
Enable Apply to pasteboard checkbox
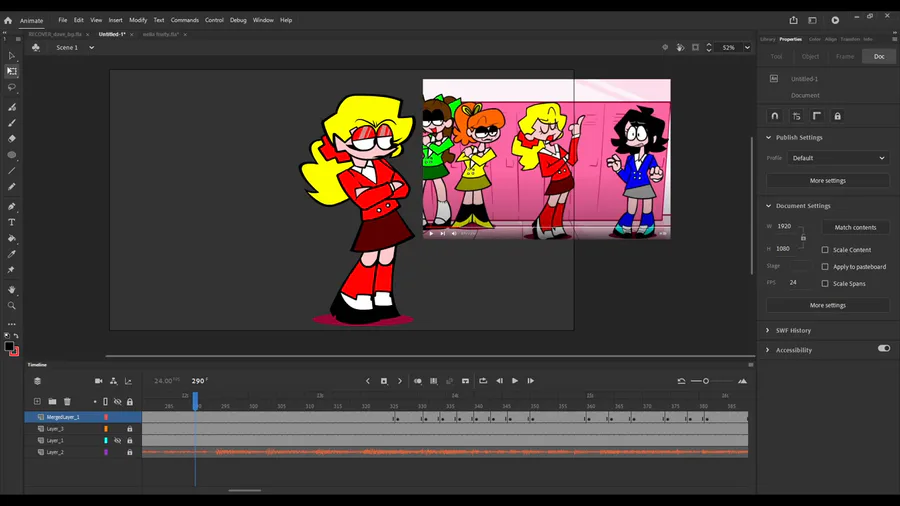tap(825, 267)
